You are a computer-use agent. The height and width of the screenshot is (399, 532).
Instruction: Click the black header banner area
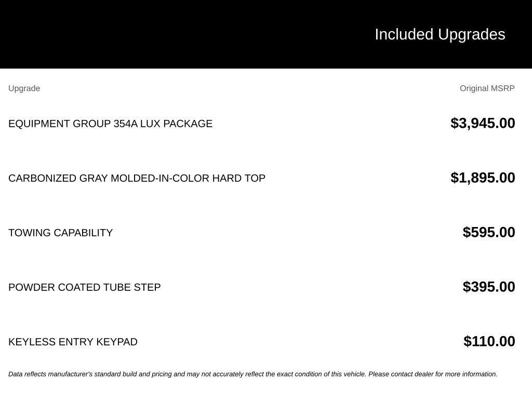[266, 34]
